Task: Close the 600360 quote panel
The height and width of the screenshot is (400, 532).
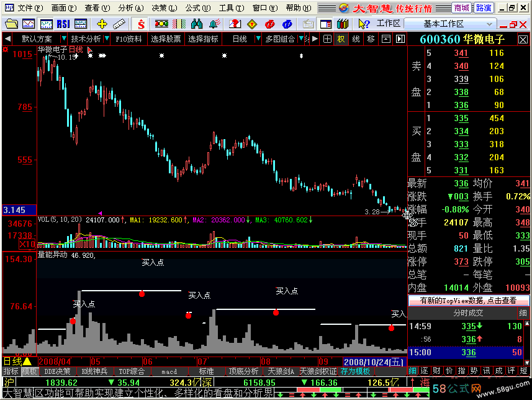Action: click(523, 40)
